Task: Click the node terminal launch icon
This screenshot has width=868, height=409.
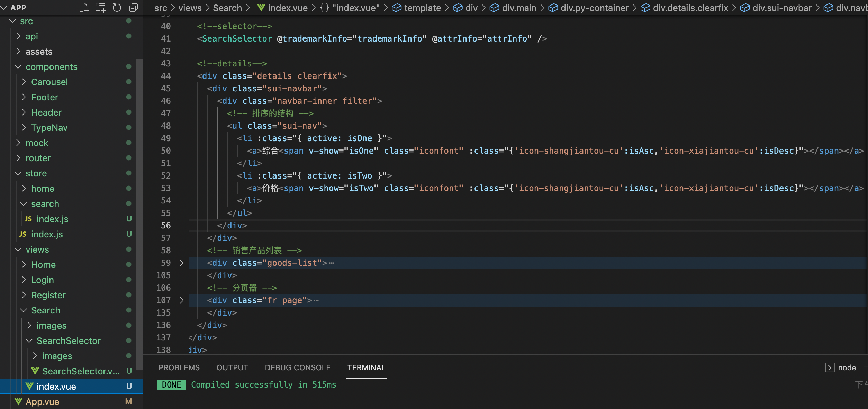Action: tap(829, 367)
